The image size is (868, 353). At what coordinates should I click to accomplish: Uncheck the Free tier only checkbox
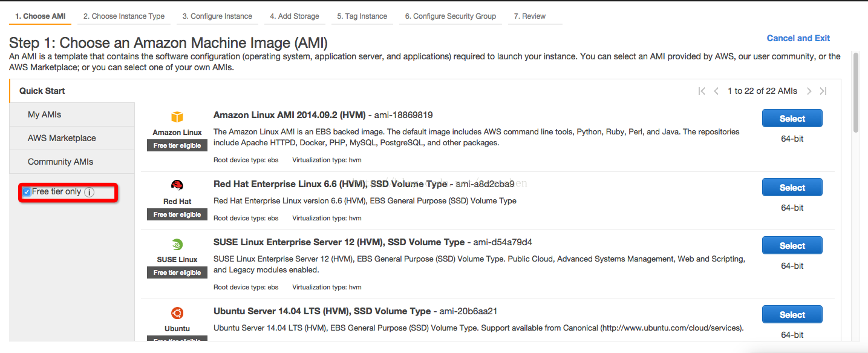coord(27,192)
